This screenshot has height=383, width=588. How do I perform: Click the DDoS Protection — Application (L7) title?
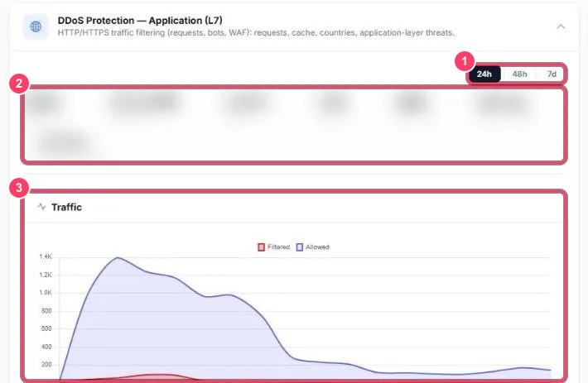(140, 20)
